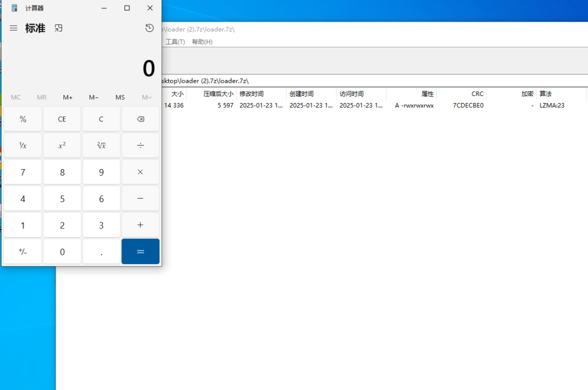Click digit 3 on calculator keypad

101,225
